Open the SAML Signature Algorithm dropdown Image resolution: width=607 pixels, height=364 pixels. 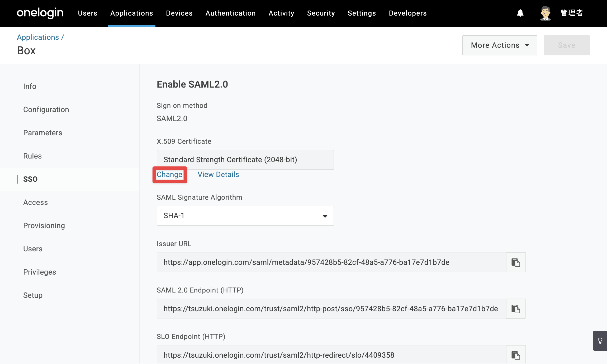[245, 216]
